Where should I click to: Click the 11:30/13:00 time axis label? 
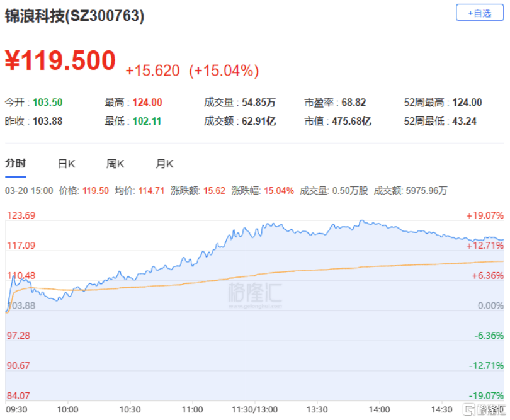click(255, 409)
